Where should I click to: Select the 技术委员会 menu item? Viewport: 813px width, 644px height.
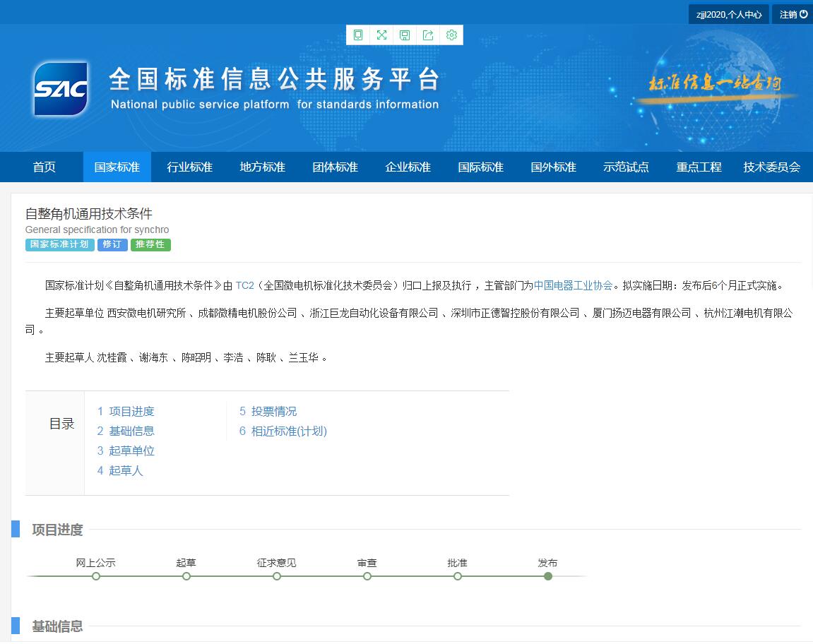click(x=771, y=167)
